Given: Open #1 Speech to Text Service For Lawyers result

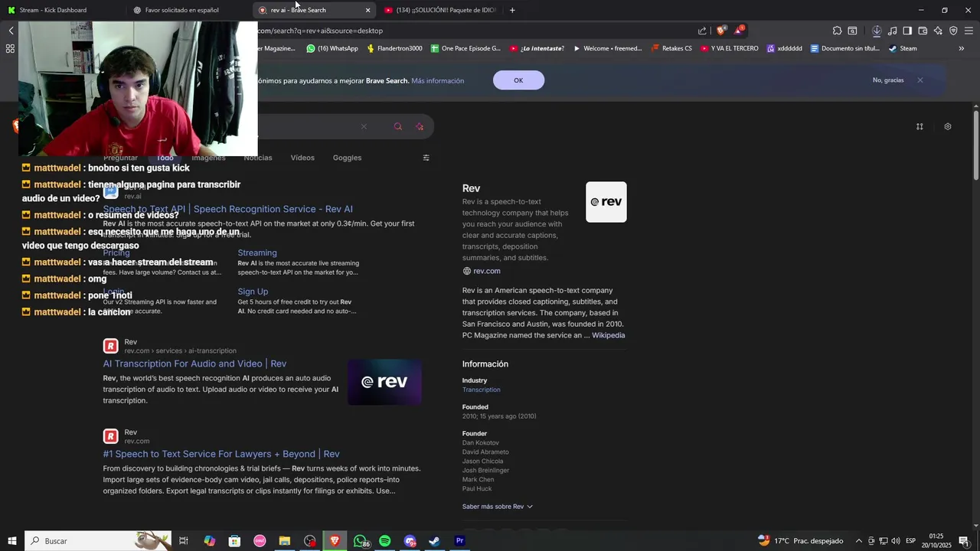Looking at the screenshot, I should pyautogui.click(x=221, y=454).
